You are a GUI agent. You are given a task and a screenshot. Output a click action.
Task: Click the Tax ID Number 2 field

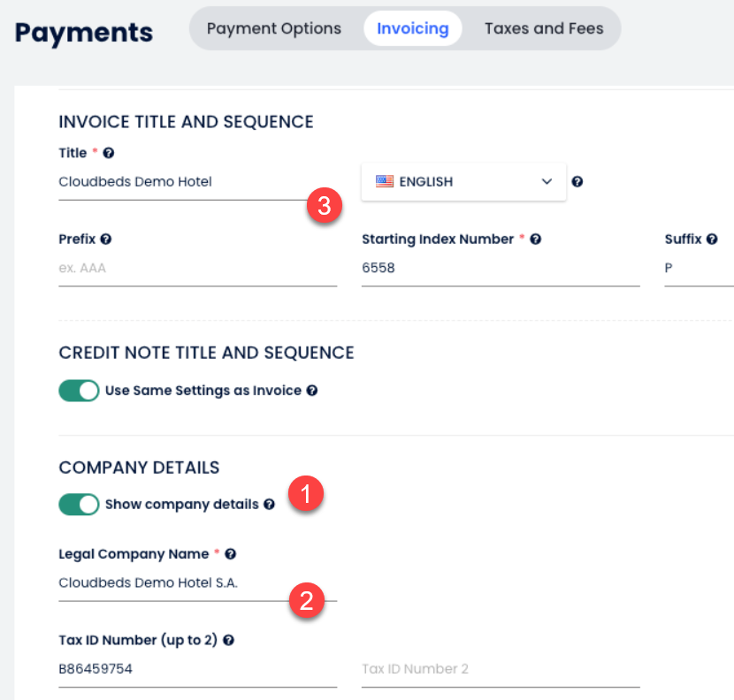coord(500,669)
